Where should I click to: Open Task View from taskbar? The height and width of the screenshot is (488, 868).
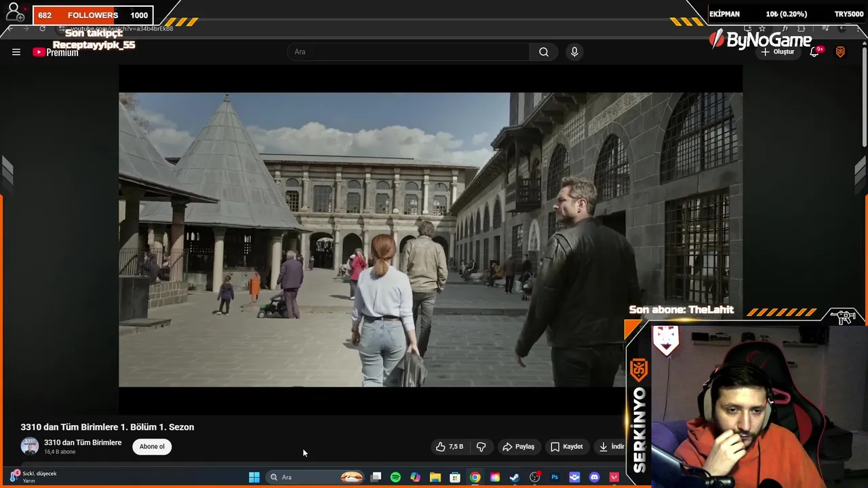pyautogui.click(x=376, y=477)
